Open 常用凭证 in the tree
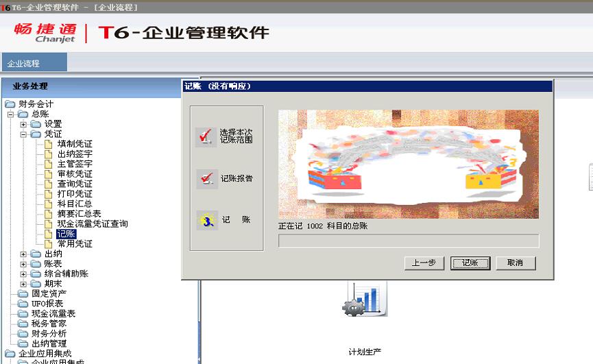 coord(75,244)
